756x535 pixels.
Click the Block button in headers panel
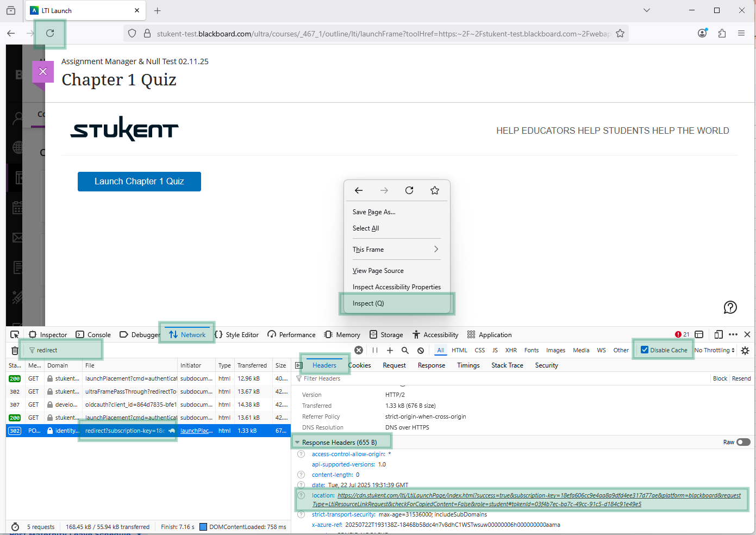click(720, 378)
